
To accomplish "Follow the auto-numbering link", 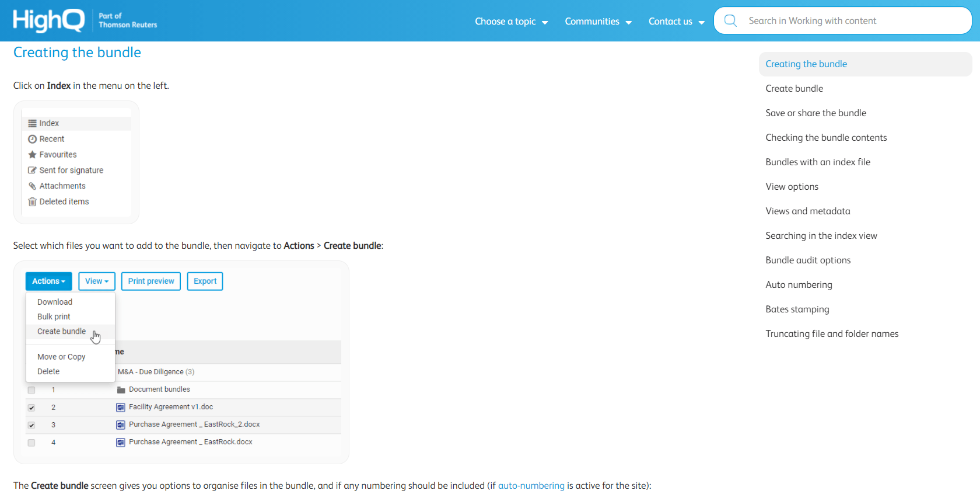I will click(531, 485).
